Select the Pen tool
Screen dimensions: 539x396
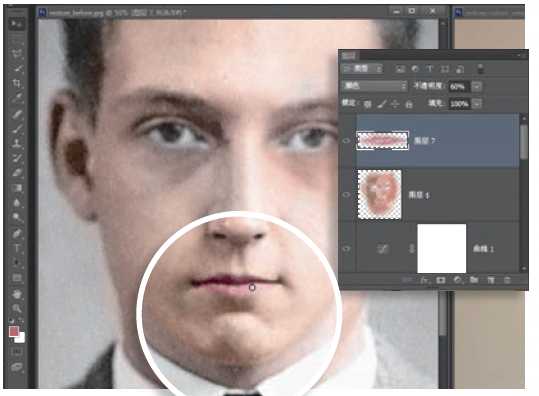point(17,234)
